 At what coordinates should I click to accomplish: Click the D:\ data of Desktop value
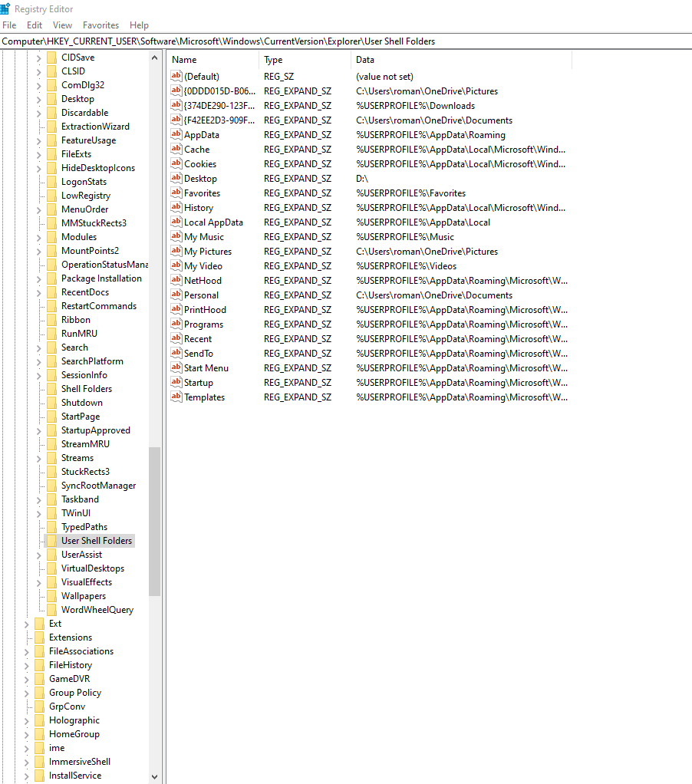[x=362, y=179]
